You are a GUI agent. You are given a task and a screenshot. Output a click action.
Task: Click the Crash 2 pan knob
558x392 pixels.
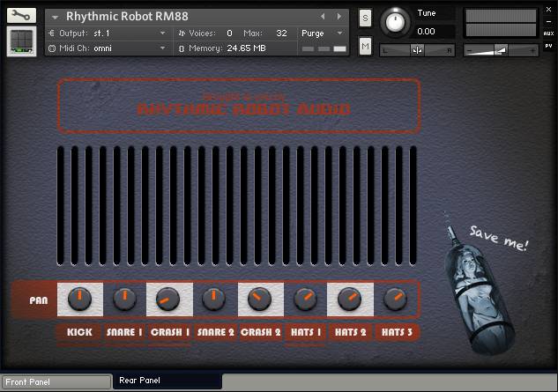(x=259, y=300)
